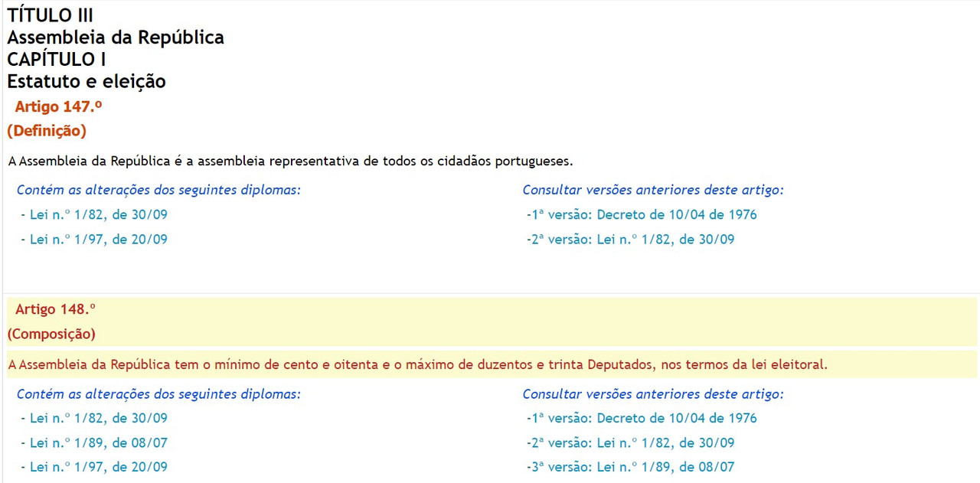Click the Estatuto e eleição heading
Screen dimensions: 980x483
87,81
